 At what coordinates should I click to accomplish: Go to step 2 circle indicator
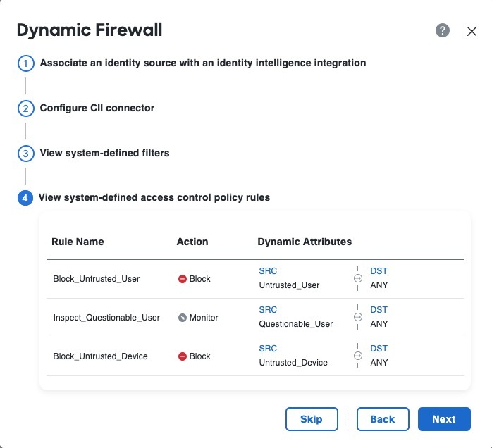coord(25,108)
